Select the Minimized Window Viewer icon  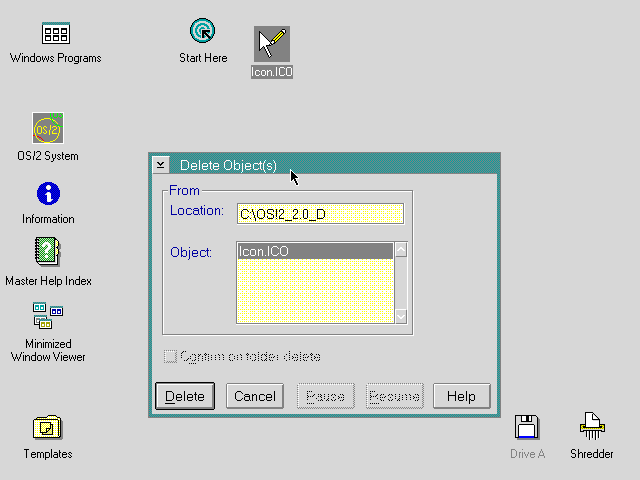(x=48, y=316)
